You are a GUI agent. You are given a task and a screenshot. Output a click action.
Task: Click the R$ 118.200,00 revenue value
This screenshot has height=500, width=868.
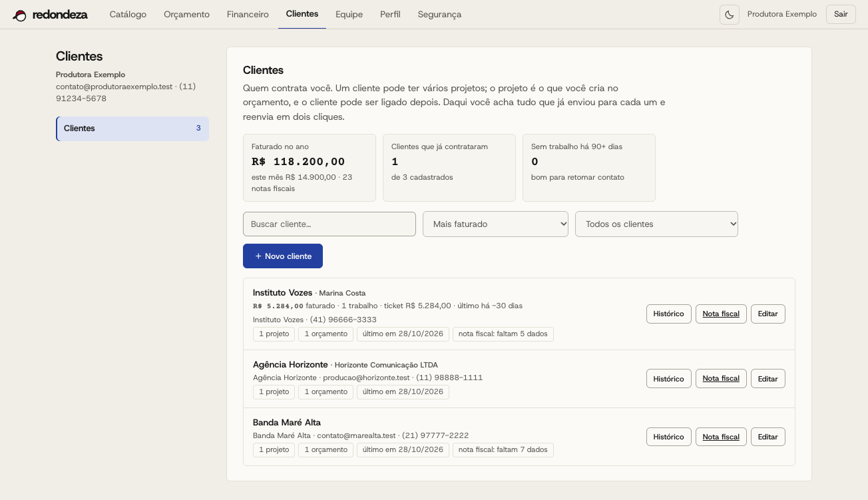click(298, 162)
